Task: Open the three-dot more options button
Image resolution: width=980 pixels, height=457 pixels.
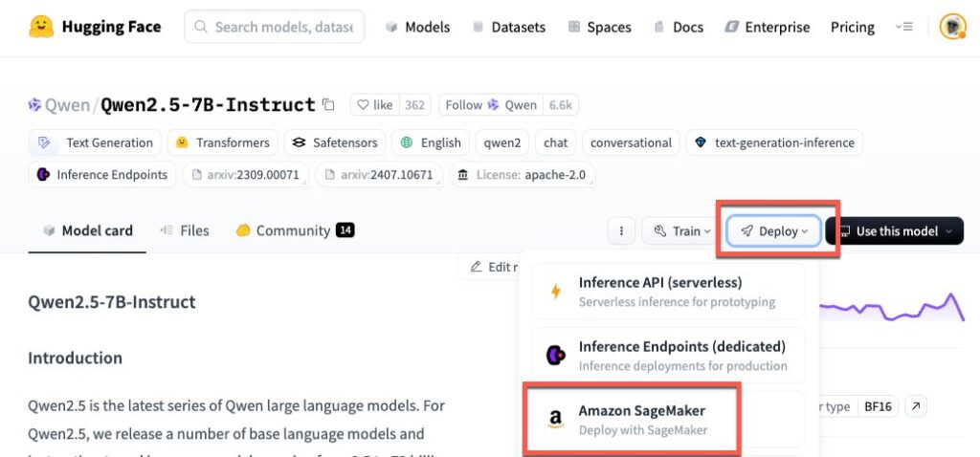Action: (621, 231)
